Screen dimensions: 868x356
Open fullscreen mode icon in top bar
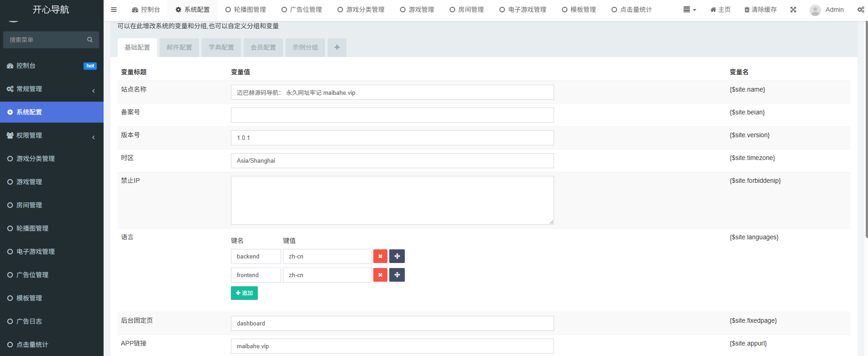[793, 10]
